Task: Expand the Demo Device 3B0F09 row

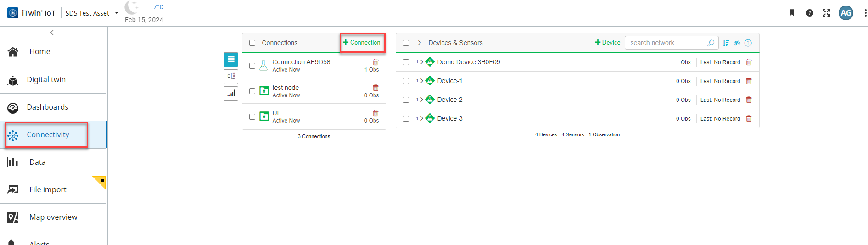Action: (421, 62)
